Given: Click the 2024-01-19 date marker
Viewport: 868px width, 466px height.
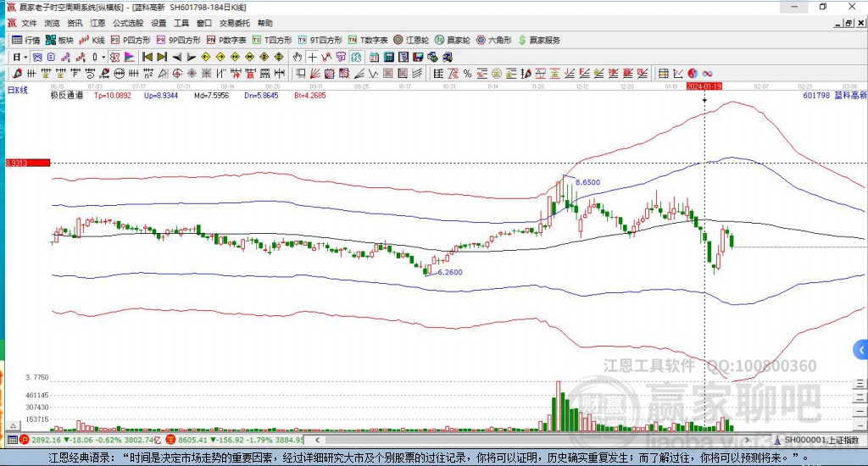Looking at the screenshot, I should [x=704, y=86].
